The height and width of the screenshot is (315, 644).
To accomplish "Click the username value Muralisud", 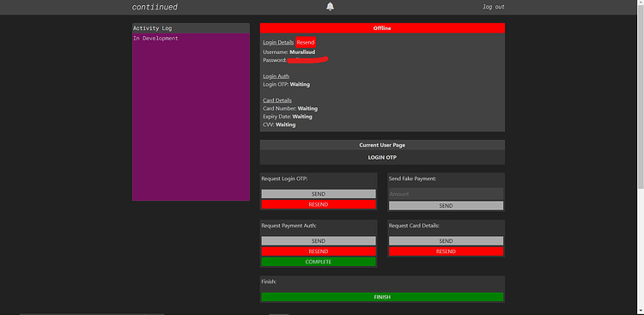I will point(302,52).
